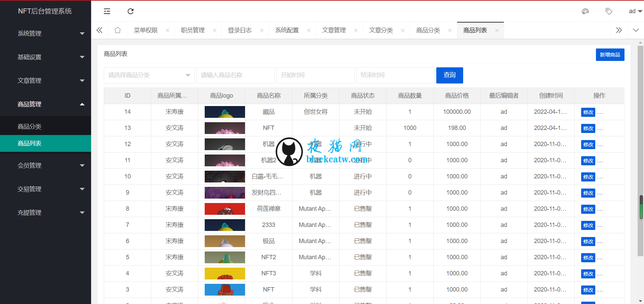644x304 pixels.
Task: Close the 职员管理 tab
Action: 214,30
